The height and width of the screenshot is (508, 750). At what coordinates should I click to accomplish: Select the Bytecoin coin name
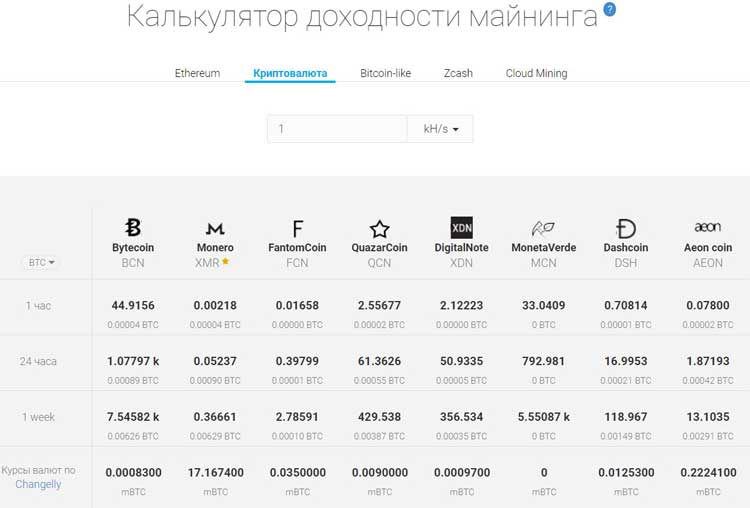133,247
